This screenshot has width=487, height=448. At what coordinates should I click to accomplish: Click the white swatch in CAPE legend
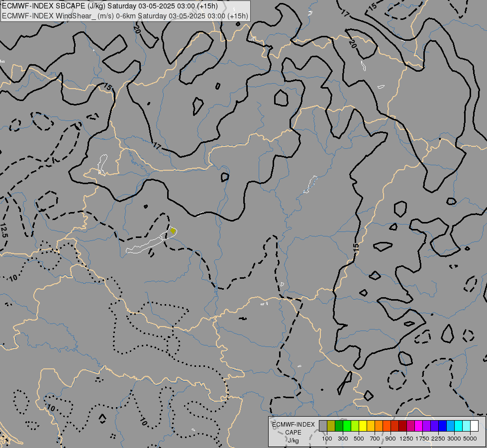coord(474,426)
